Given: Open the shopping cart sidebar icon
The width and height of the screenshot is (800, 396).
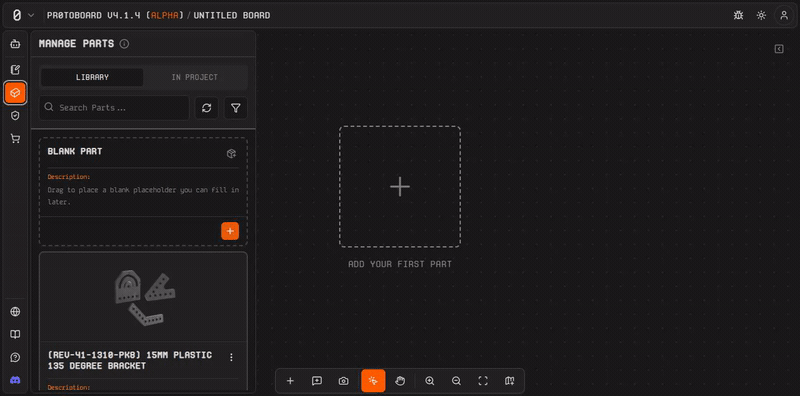Looking at the screenshot, I should [x=15, y=138].
